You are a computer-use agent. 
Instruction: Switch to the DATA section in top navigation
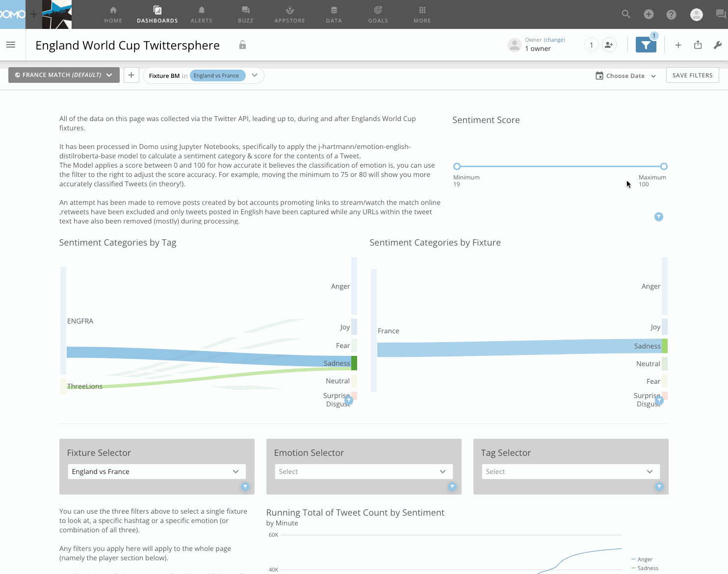pos(334,14)
